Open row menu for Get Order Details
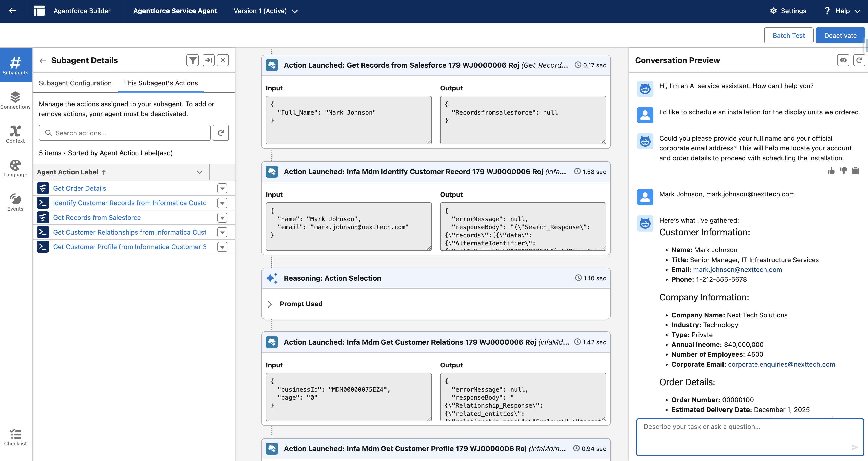Viewport: 868px width, 461px height. 222,188
